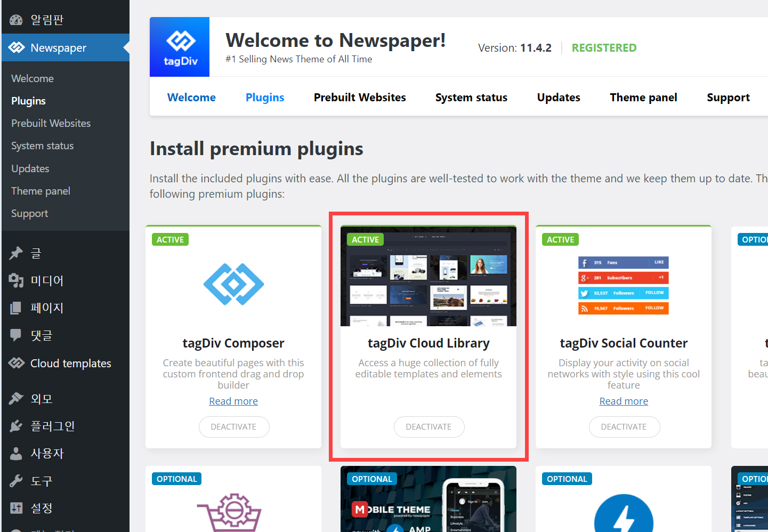Click the plug icon next to 플러그인
The height and width of the screenshot is (532, 768).
pos(16,426)
